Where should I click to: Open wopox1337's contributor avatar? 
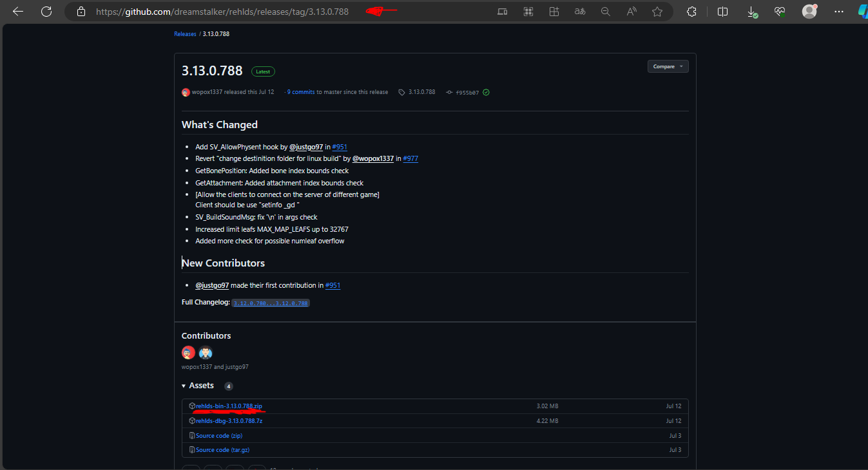pyautogui.click(x=188, y=352)
